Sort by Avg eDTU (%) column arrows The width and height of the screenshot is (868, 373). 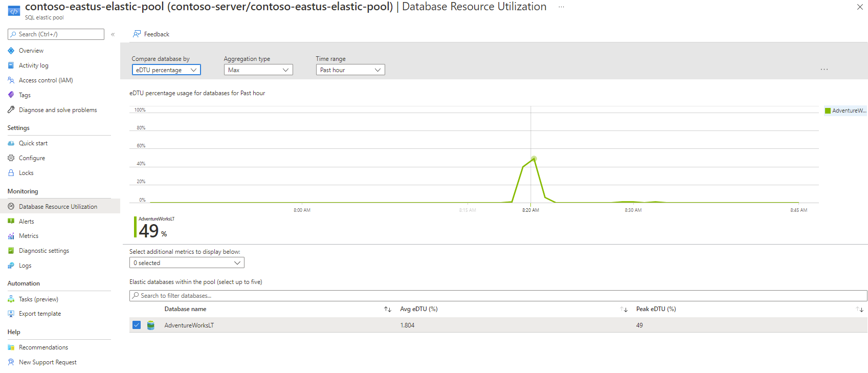tap(624, 310)
